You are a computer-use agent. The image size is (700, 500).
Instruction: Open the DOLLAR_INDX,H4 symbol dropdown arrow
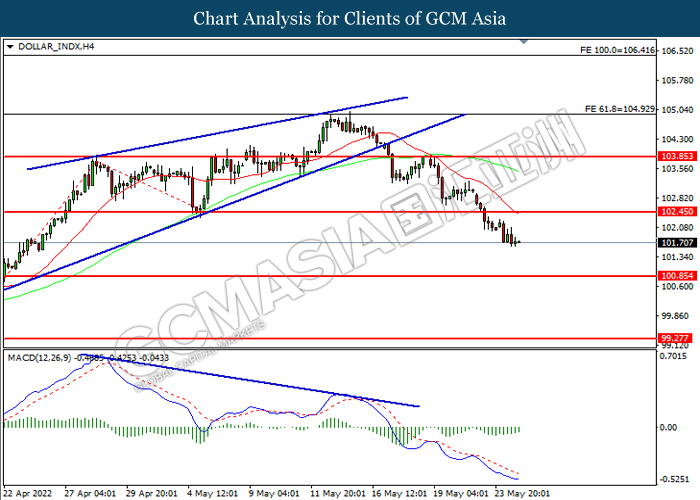click(x=10, y=46)
